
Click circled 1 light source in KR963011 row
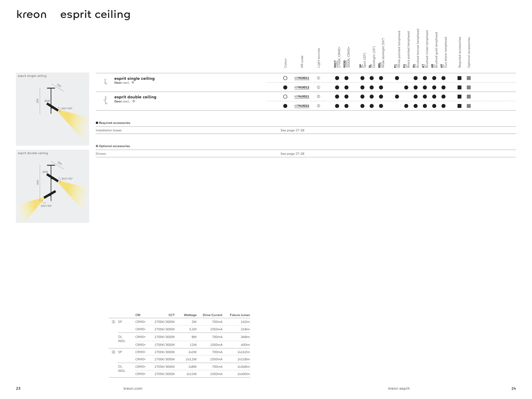(318, 78)
